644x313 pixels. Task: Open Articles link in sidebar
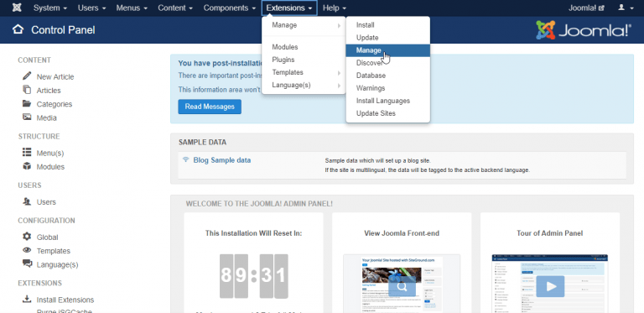click(49, 91)
